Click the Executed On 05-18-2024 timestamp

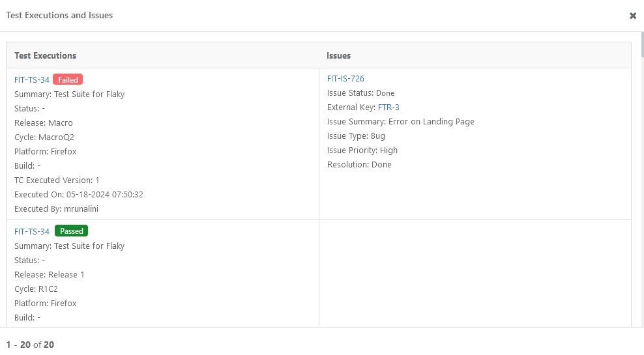pyautogui.click(x=79, y=195)
